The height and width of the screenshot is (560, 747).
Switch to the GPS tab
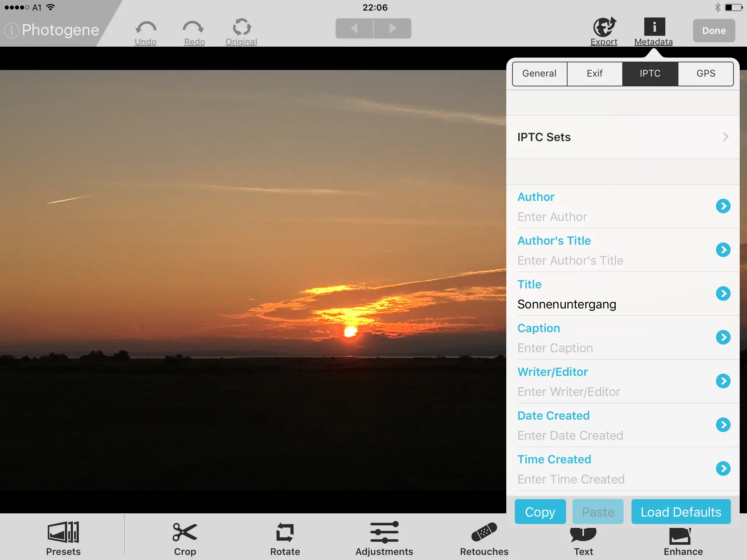click(705, 74)
